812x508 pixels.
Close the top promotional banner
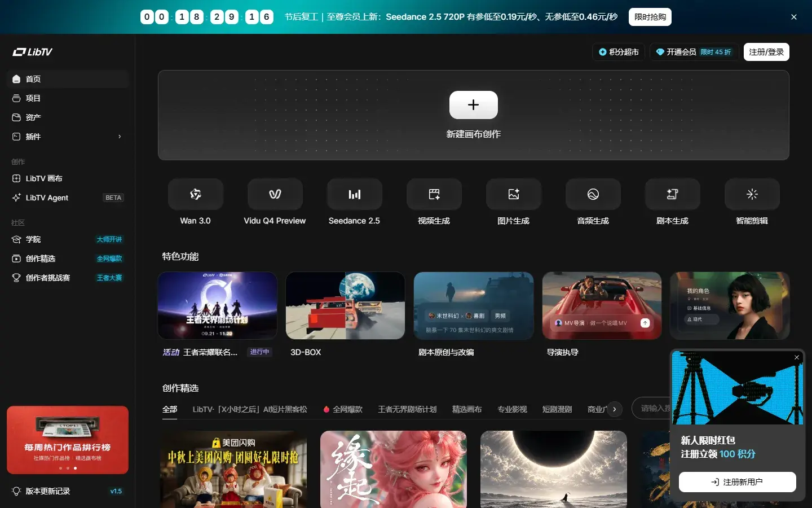click(794, 17)
